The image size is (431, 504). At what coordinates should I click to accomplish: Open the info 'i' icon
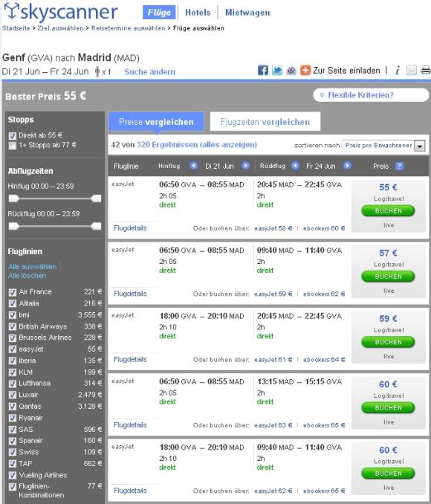(x=398, y=70)
